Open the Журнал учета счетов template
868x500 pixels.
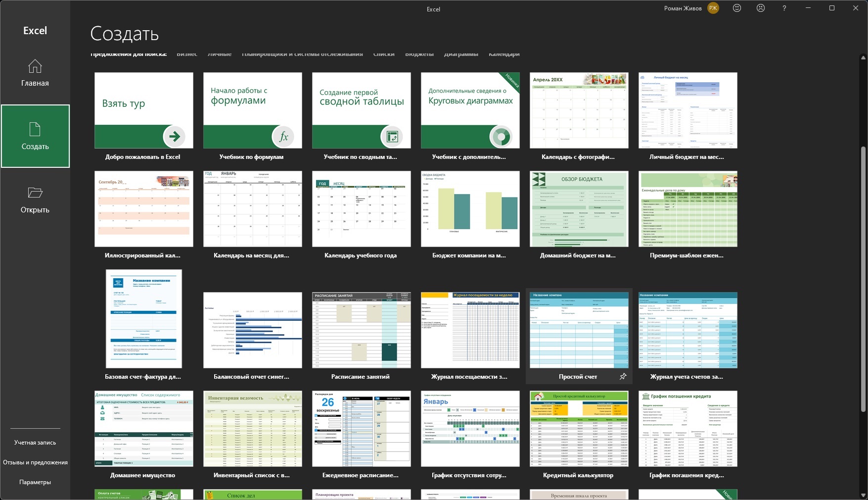point(688,330)
